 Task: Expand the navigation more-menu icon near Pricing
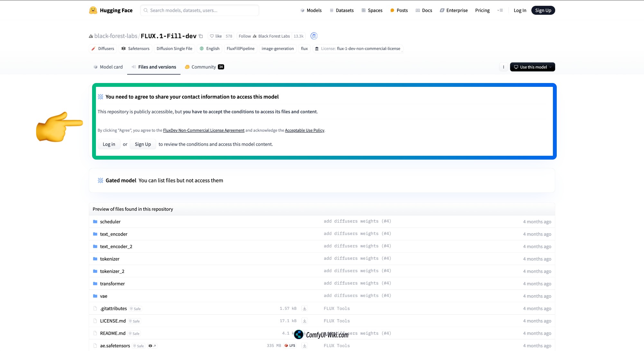500,10
